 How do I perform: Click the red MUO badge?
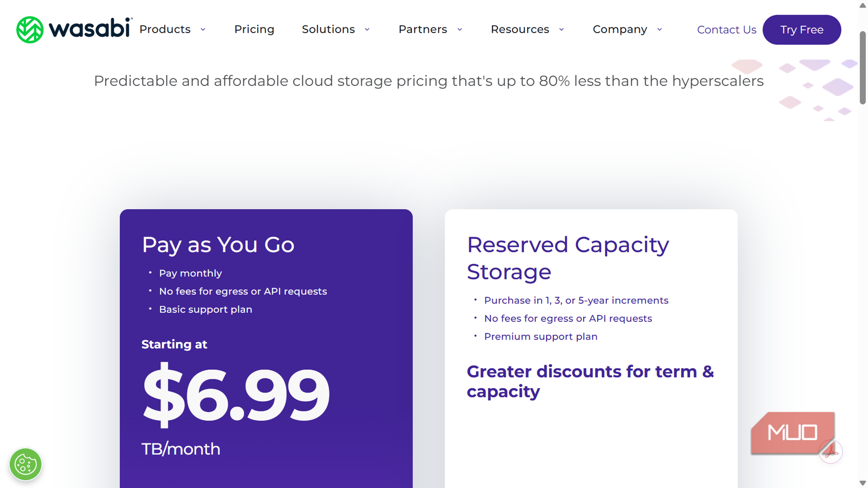point(792,432)
